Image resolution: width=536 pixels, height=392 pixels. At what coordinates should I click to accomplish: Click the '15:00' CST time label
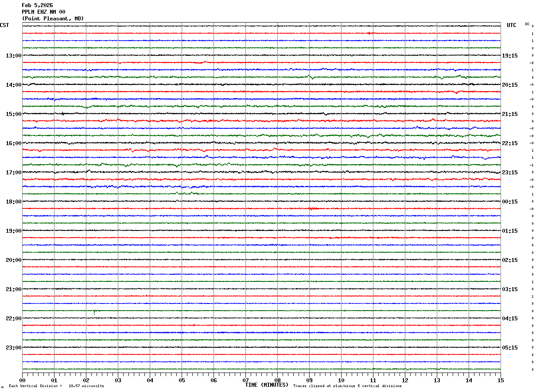point(13,114)
